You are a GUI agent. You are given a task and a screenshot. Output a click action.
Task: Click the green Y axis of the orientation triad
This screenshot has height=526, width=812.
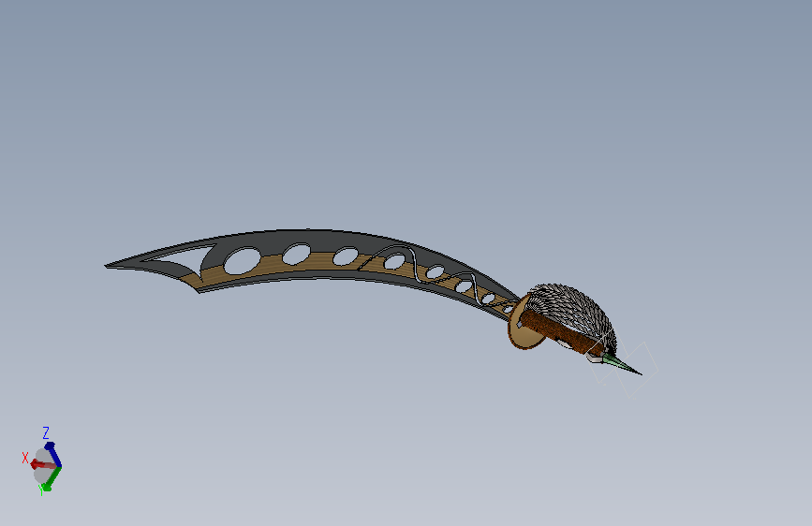click(x=51, y=479)
